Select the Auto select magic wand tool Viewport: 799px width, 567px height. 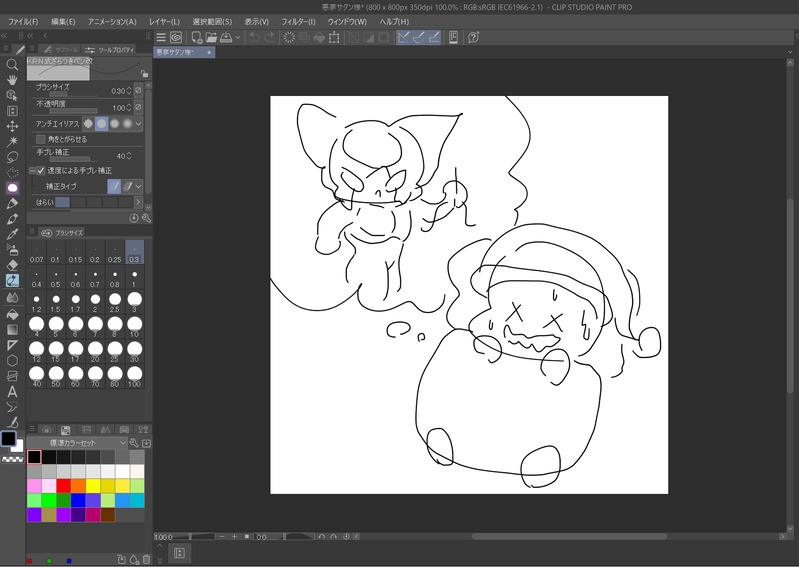click(x=12, y=141)
